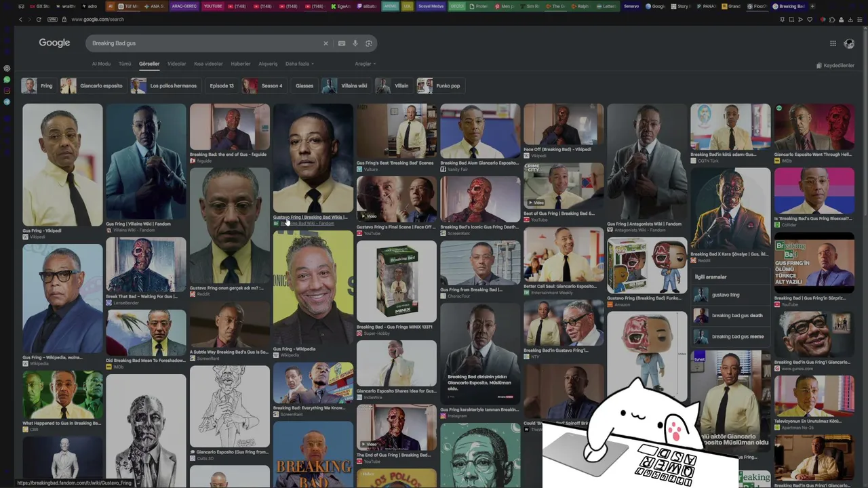Open the ChatGPT sidebar icon
Image resolution: width=868 pixels, height=488 pixels.
coord(7,68)
